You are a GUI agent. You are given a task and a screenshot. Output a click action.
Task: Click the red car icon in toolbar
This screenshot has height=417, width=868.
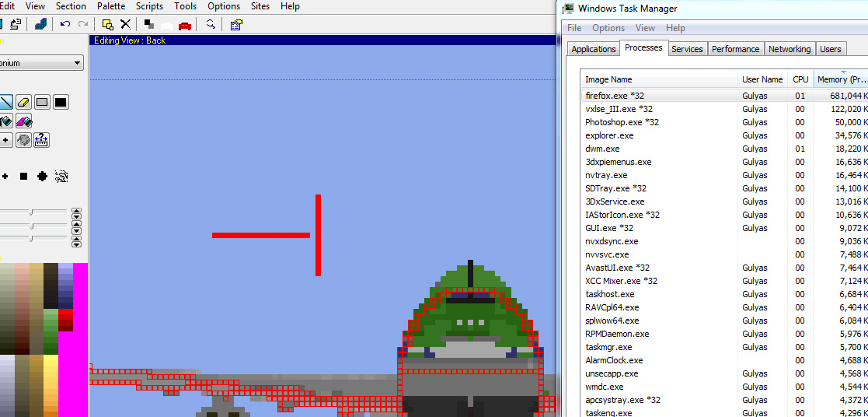(184, 25)
